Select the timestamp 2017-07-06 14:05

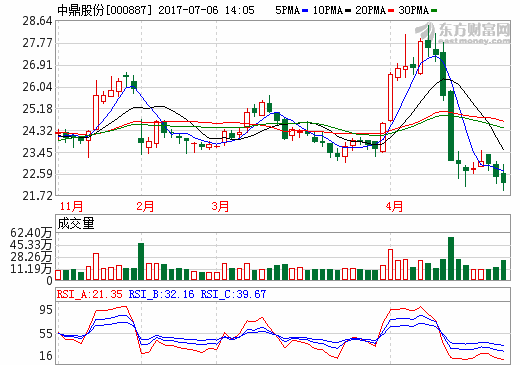[206, 10]
